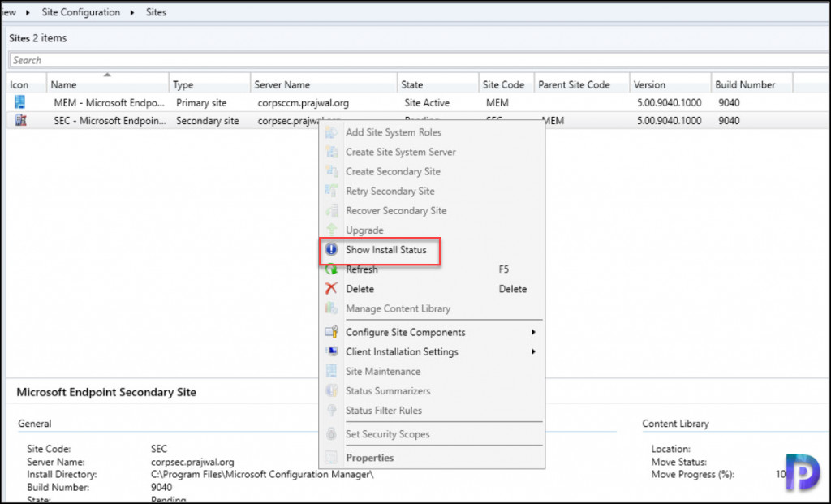This screenshot has height=504, width=831.
Task: Click the corpsec.prajwal.org Server Name value
Action: click(x=192, y=462)
